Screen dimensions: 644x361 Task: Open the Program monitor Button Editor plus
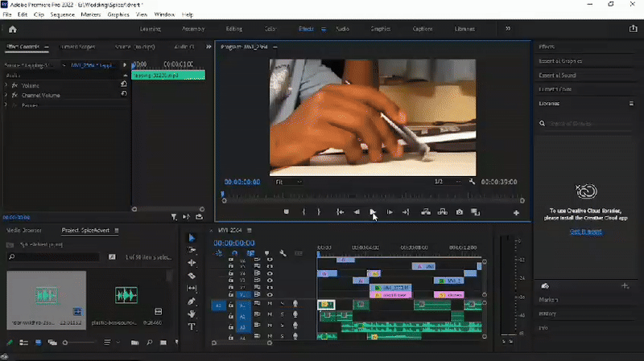click(516, 212)
